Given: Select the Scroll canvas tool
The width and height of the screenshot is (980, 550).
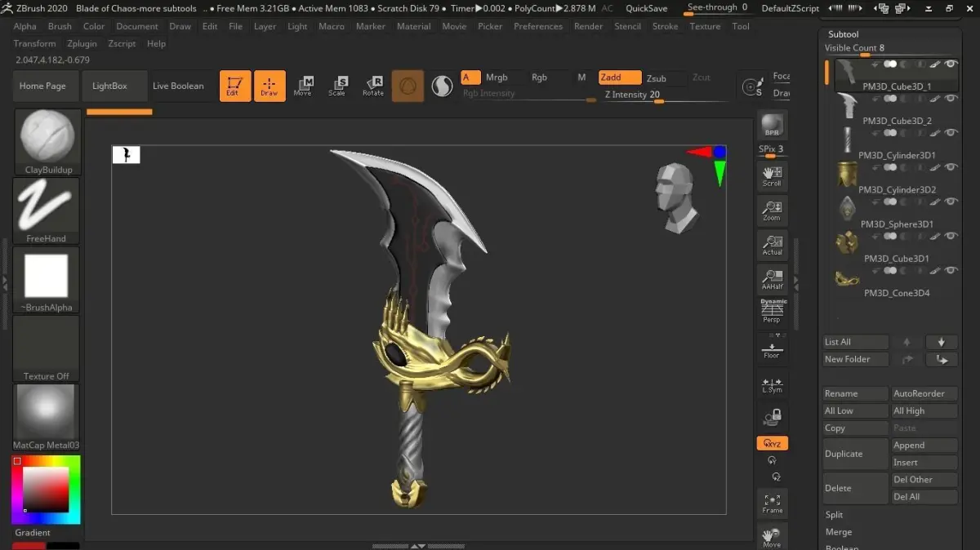Looking at the screenshot, I should click(x=772, y=175).
